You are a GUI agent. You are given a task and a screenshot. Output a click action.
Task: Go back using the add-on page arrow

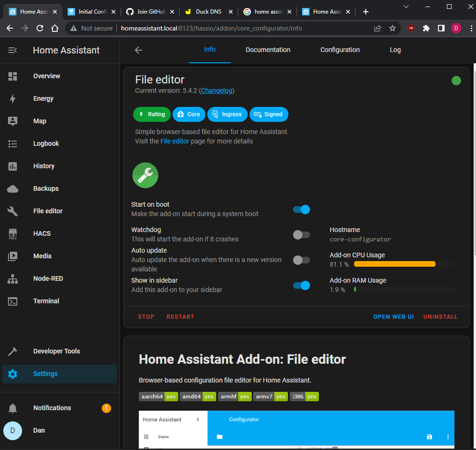pyautogui.click(x=138, y=50)
